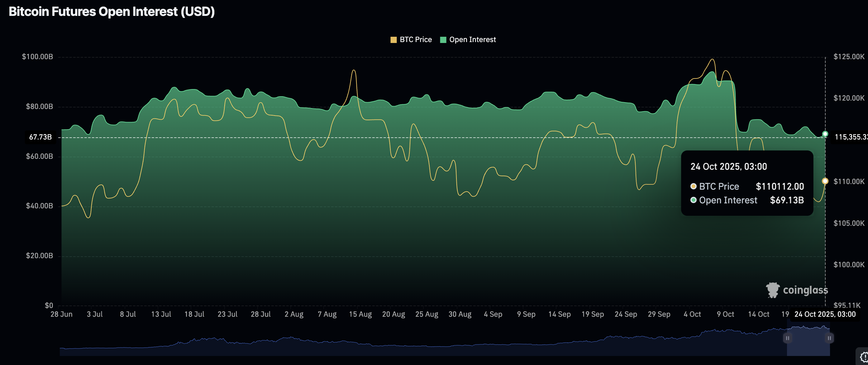Click the green dot beside Open Interest in tooltip
Screen dimensions: 868x365
point(693,200)
